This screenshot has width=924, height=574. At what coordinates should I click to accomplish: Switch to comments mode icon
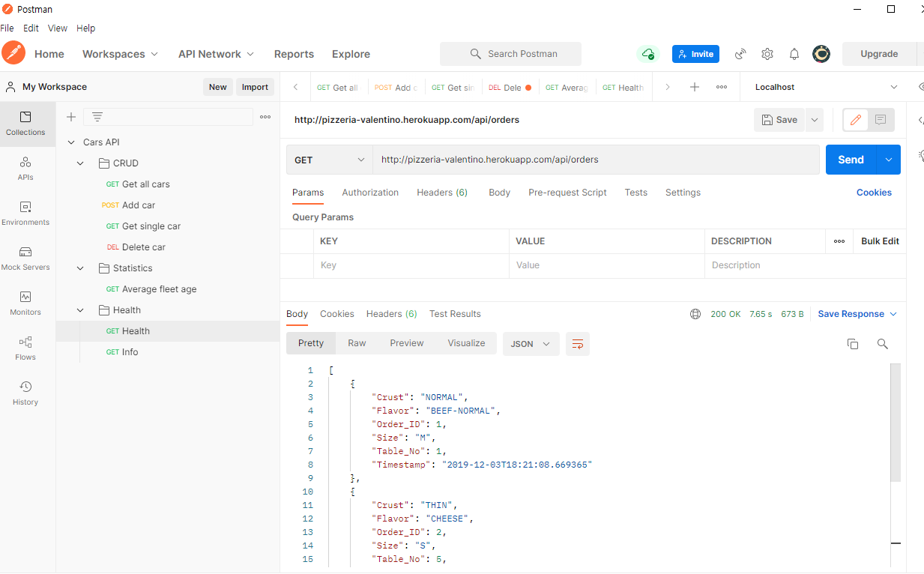[x=881, y=120]
